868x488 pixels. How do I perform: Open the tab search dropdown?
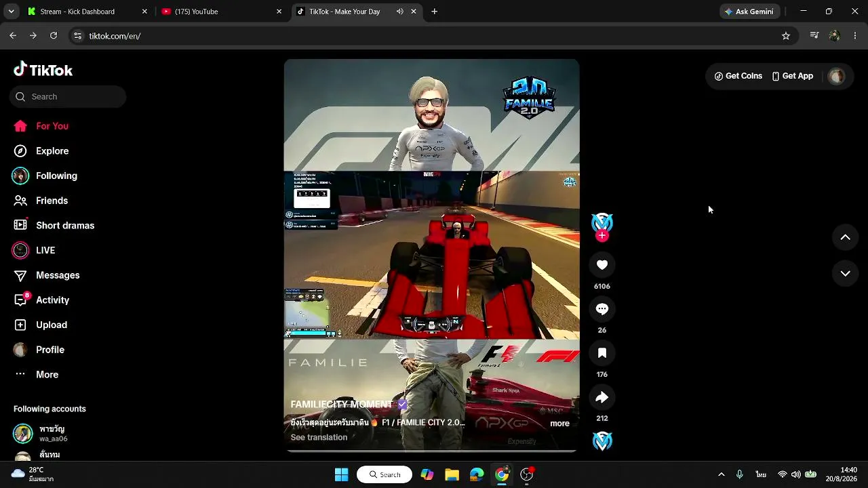point(11,12)
